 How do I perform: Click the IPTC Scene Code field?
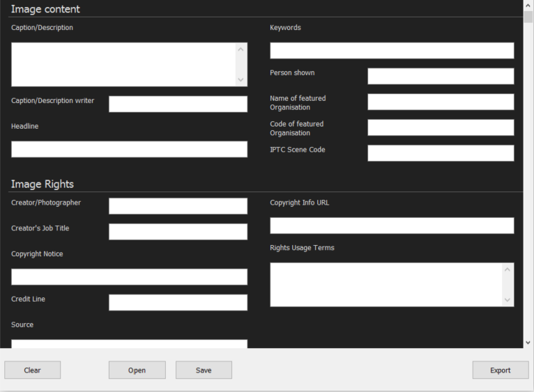click(x=441, y=153)
